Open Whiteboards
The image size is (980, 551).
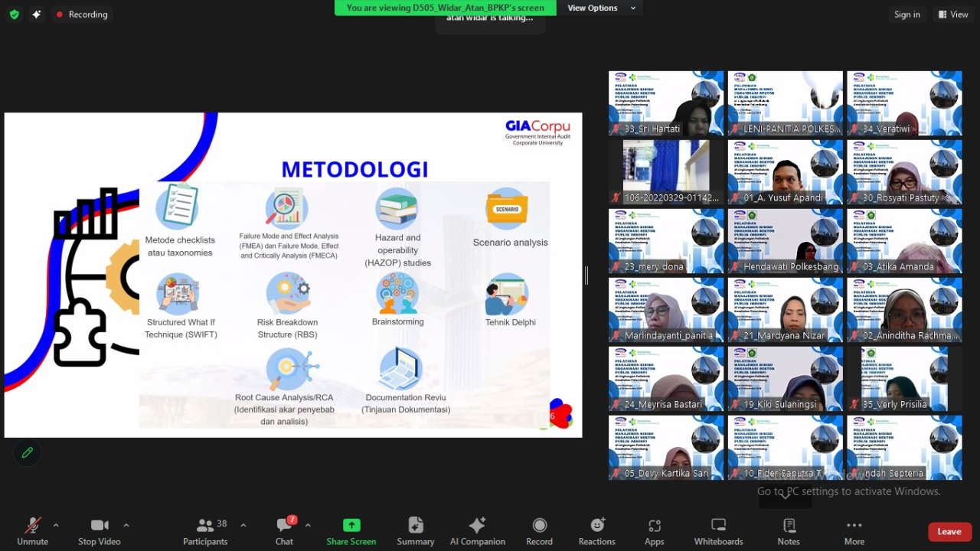coord(718,531)
